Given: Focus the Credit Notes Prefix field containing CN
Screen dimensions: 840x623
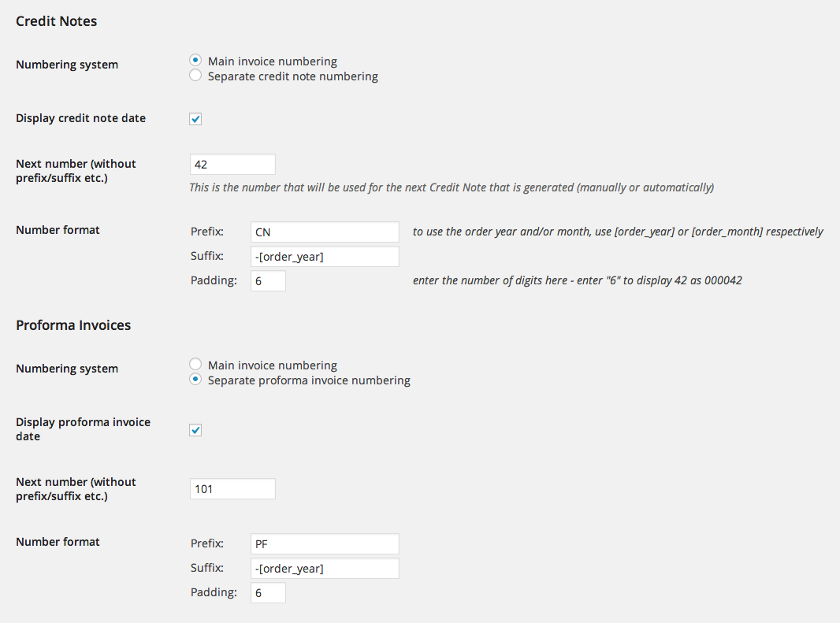Looking at the screenshot, I should coord(324,232).
